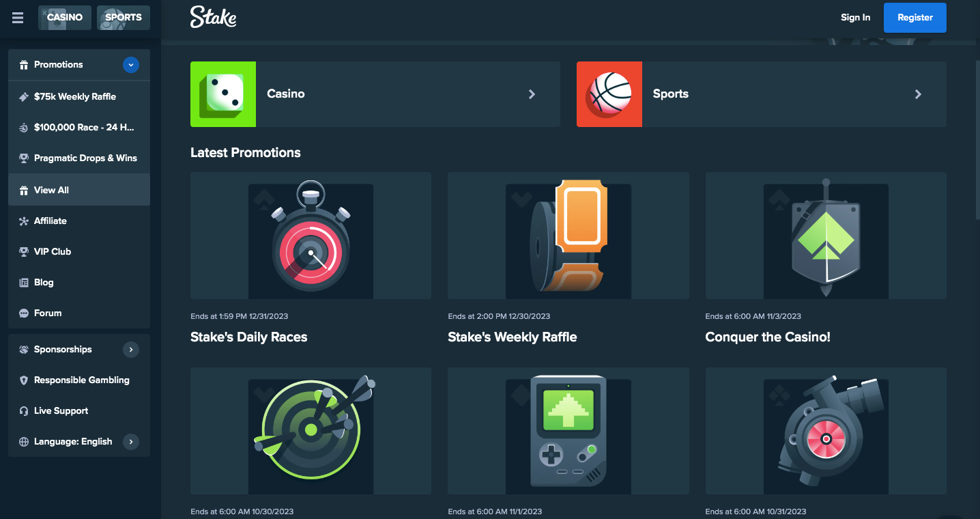Image resolution: width=980 pixels, height=519 pixels.
Task: Click the Pragmatic Drops & Wins trophy icon
Action: (24, 158)
